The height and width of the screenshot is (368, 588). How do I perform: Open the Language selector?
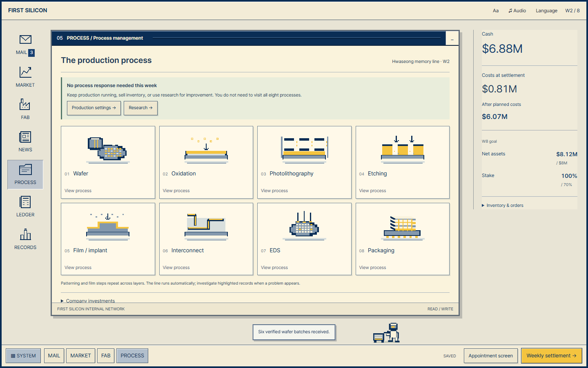(546, 11)
